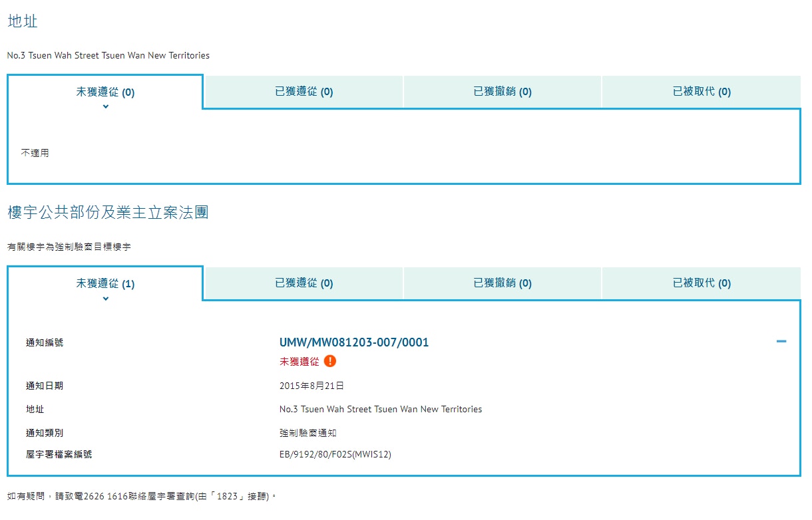
Task: Switch to 已獲遵從 (0) tab under 樓宇公共部份
Action: click(304, 283)
